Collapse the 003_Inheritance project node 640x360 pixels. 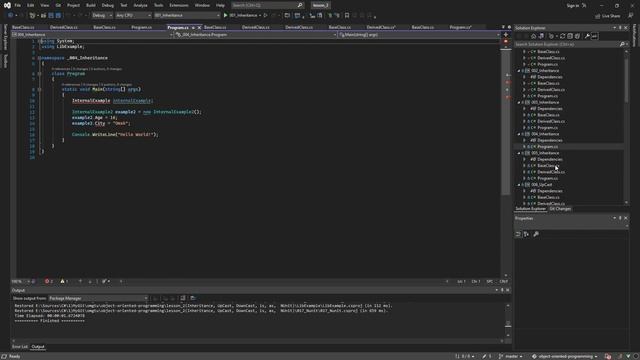click(x=519, y=102)
